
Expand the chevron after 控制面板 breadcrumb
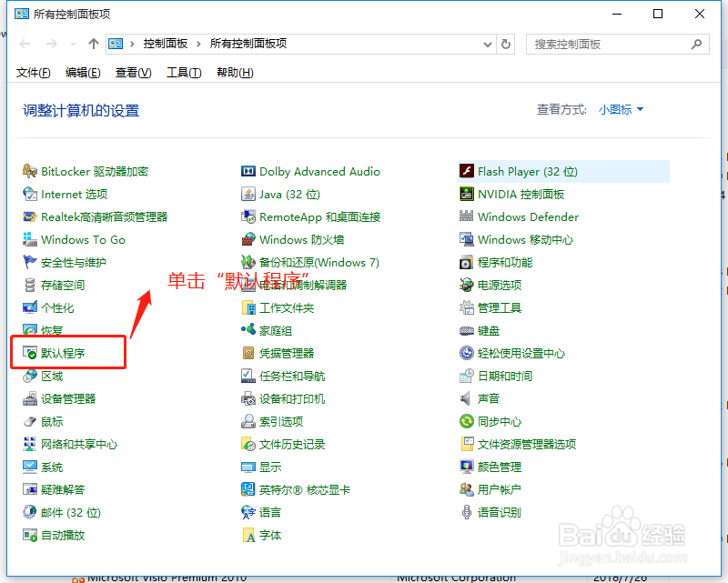[x=198, y=44]
